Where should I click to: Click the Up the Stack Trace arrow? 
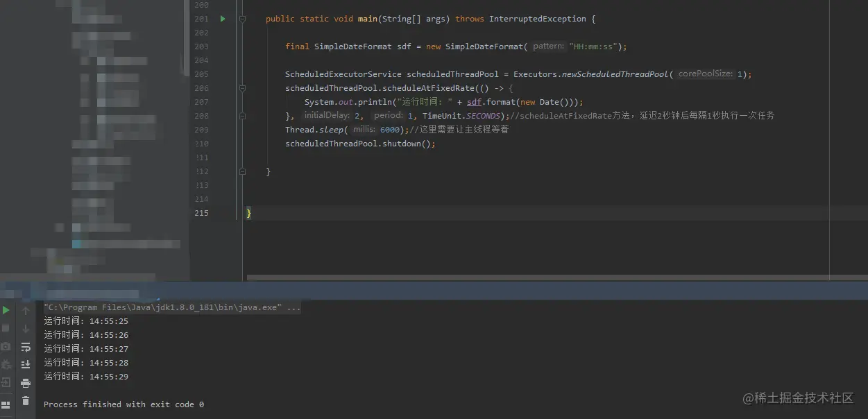[26, 311]
